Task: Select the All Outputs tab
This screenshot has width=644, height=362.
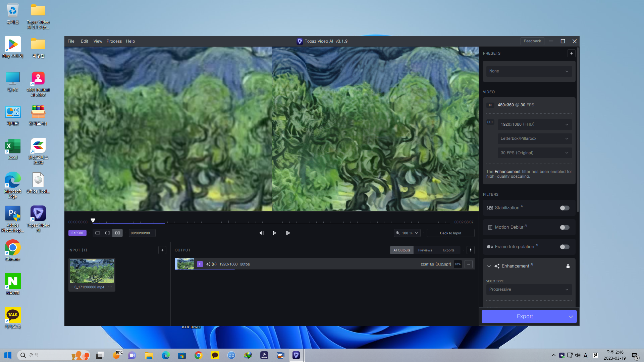Action: point(402,250)
